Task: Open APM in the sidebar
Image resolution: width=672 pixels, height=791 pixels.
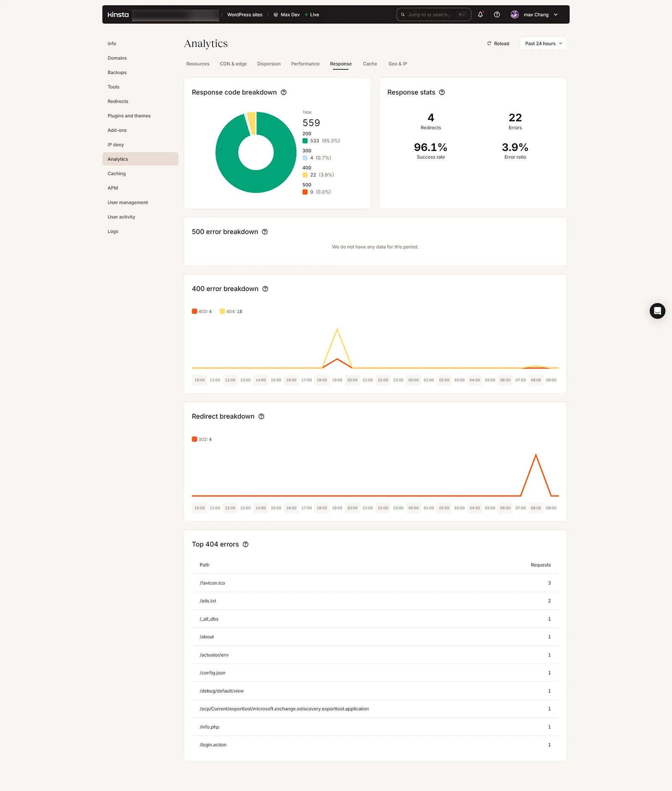Action: tap(113, 188)
